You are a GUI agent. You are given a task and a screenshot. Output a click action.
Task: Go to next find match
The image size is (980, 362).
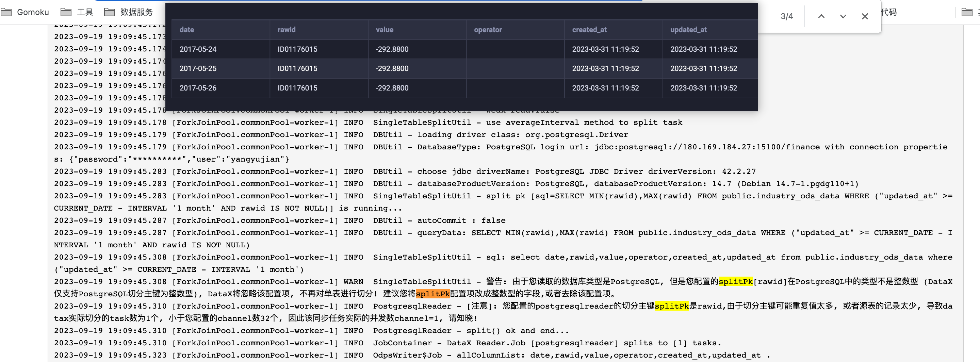pyautogui.click(x=843, y=16)
